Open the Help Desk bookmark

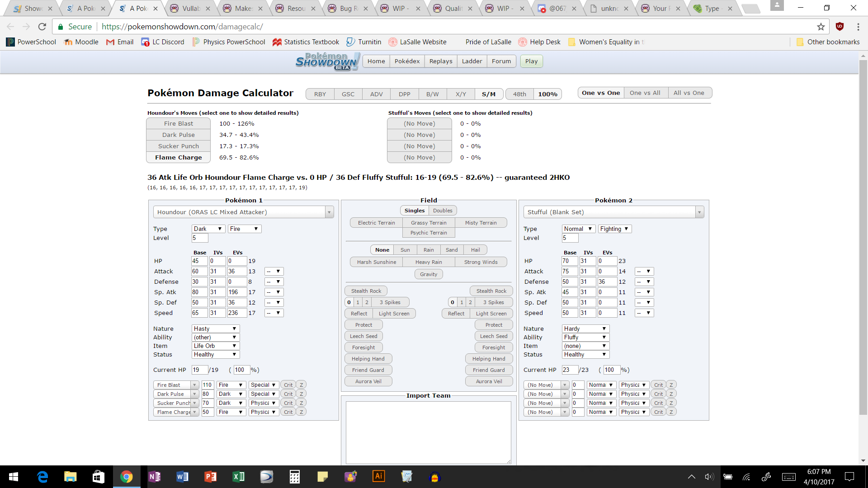point(539,42)
